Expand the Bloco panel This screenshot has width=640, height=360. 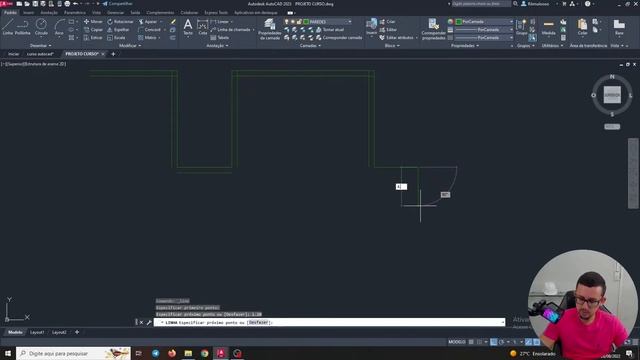pyautogui.click(x=392, y=46)
